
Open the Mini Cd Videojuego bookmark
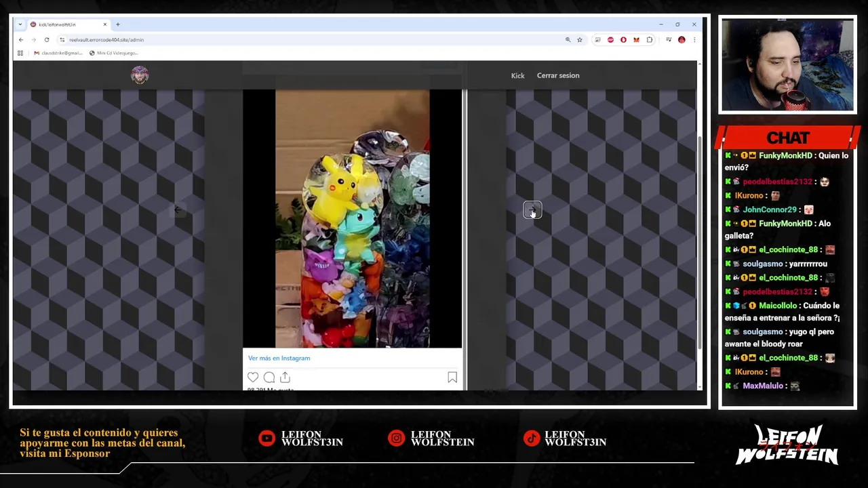click(113, 53)
